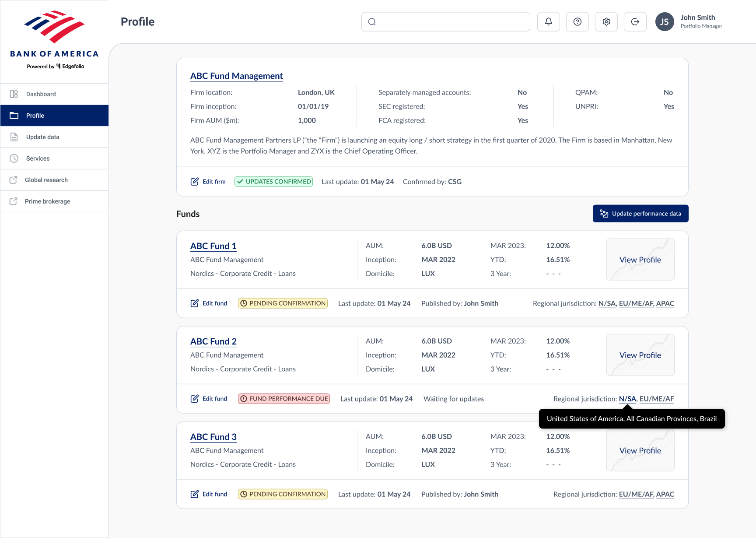Switch to the Services sidebar section
This screenshot has height=538, width=756.
pyautogui.click(x=37, y=158)
